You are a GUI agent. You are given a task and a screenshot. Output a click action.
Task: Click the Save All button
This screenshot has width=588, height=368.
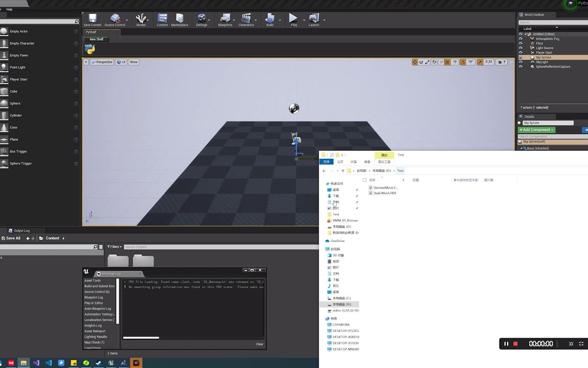tap(11, 238)
